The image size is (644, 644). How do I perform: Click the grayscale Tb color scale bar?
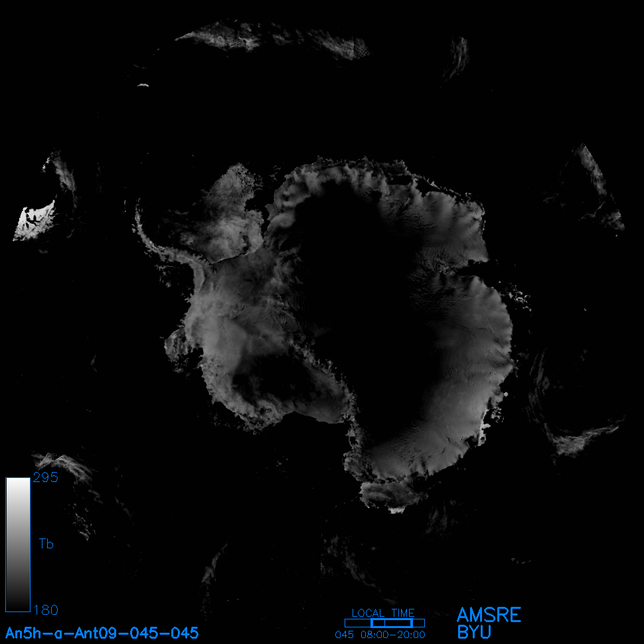coord(18,544)
